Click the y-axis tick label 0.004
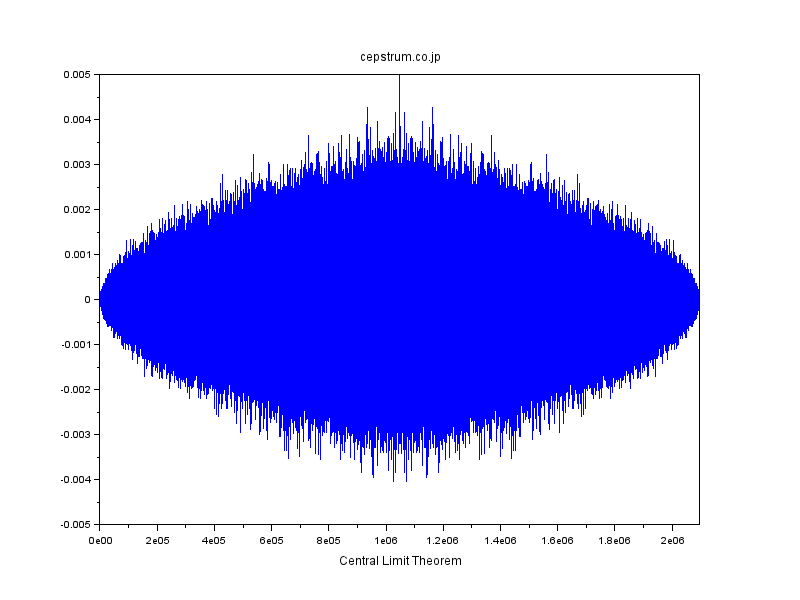Screen dimensions: 800x600 point(77,119)
